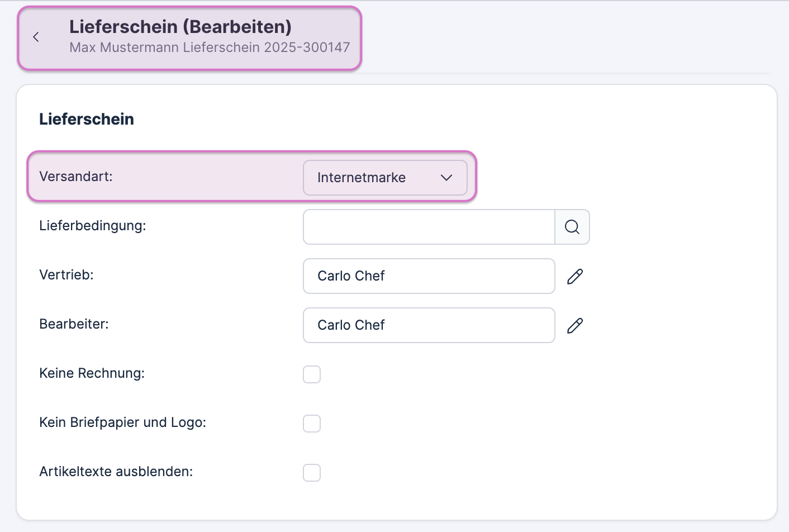Click the "Lieferschein" section heading
789x532 pixels.
pyautogui.click(x=86, y=119)
